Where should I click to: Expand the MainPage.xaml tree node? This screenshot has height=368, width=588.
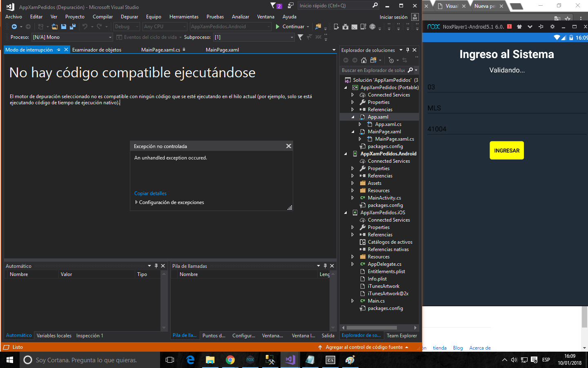[353, 131]
